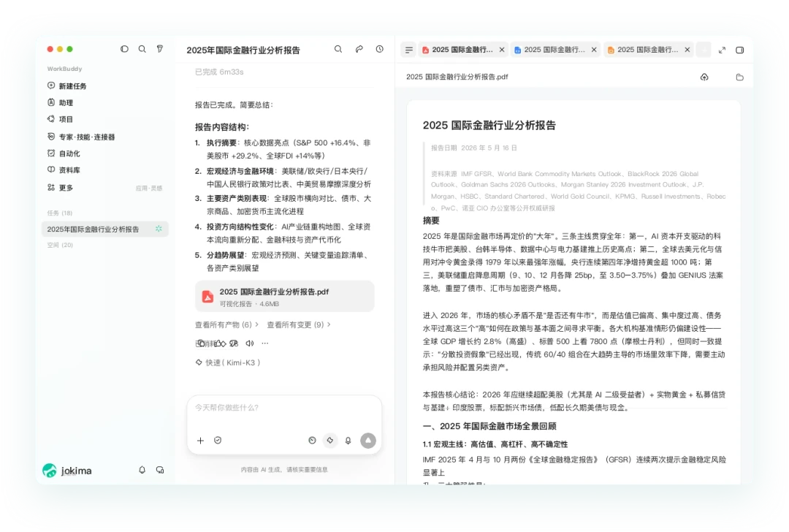
Task: Toggle fast mode diamond icon in input box
Action: pyautogui.click(x=329, y=441)
